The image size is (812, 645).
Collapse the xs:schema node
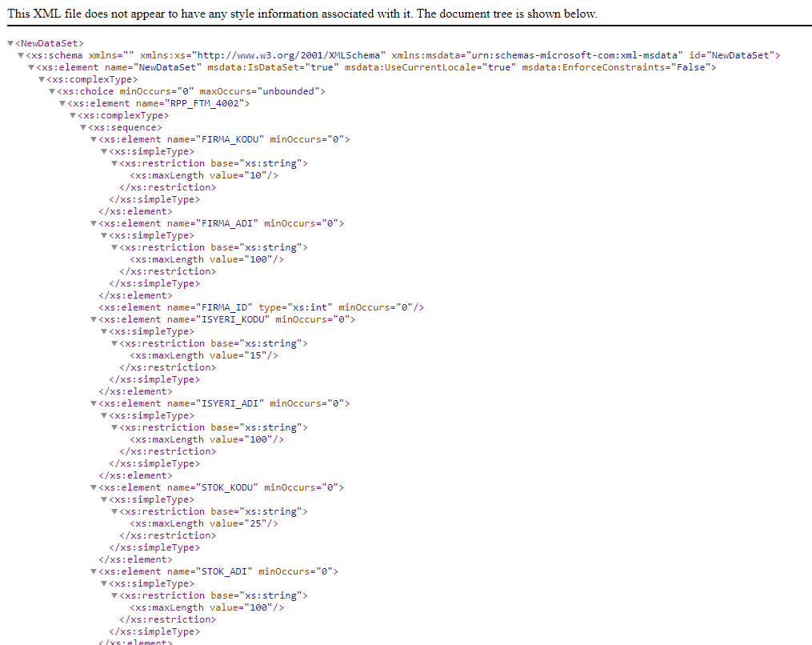[x=21, y=55]
